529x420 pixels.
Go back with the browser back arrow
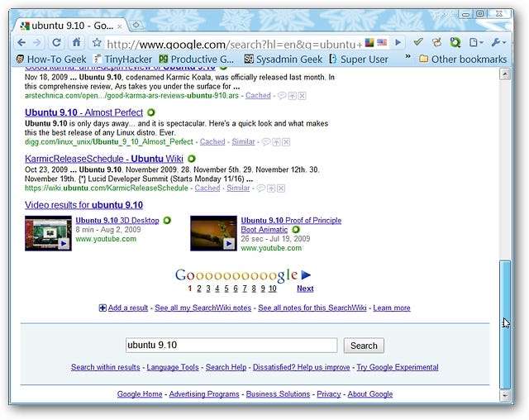click(x=21, y=42)
